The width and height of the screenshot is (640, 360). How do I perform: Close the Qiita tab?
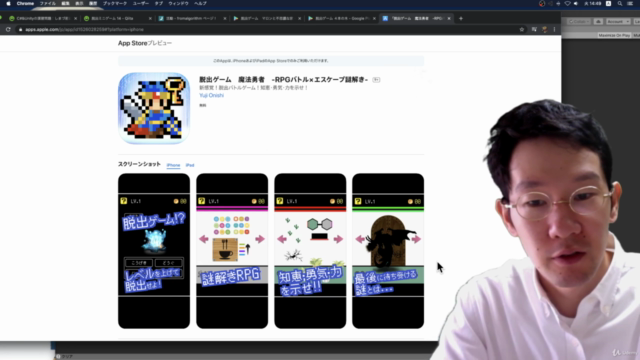point(150,18)
